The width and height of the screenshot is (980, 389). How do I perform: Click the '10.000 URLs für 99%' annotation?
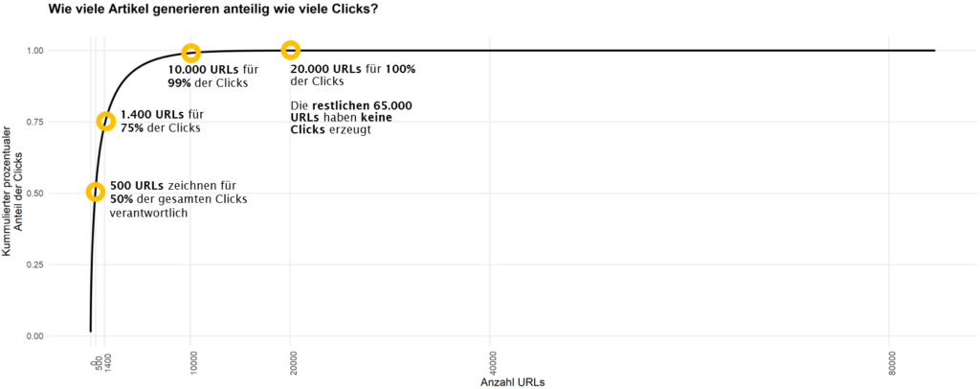[213, 77]
